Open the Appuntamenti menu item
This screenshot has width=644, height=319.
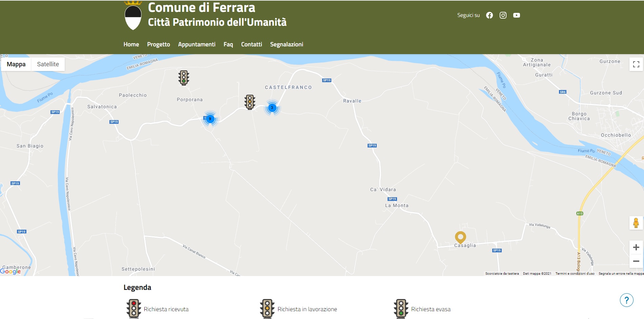197,44
